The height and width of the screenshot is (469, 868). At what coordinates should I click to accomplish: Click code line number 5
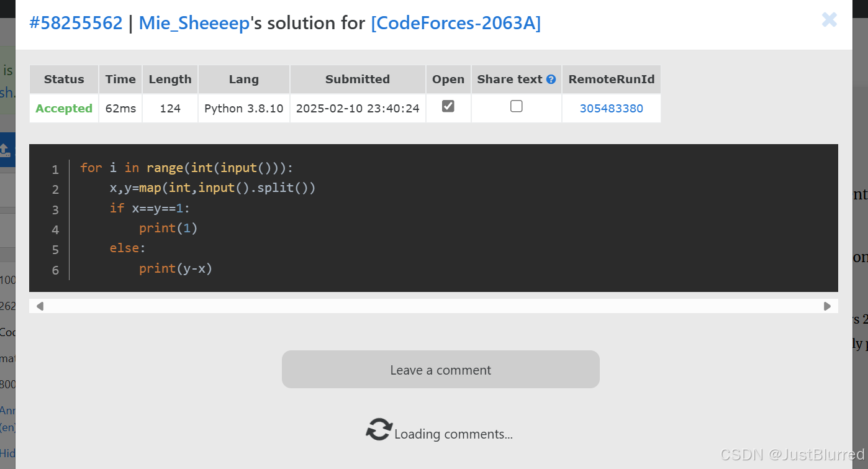[x=55, y=249]
